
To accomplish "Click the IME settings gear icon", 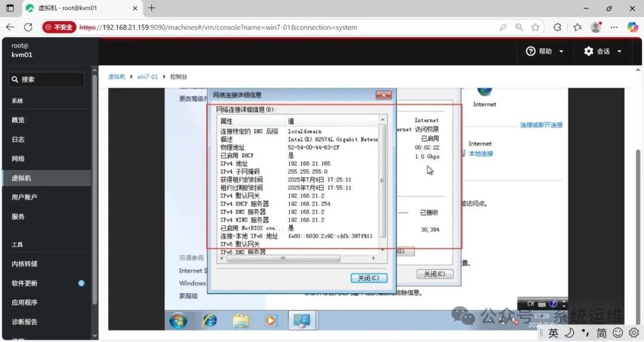I will (x=633, y=332).
